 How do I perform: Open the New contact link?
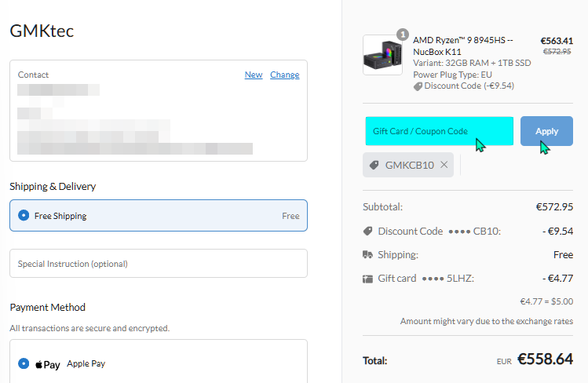pyautogui.click(x=254, y=75)
